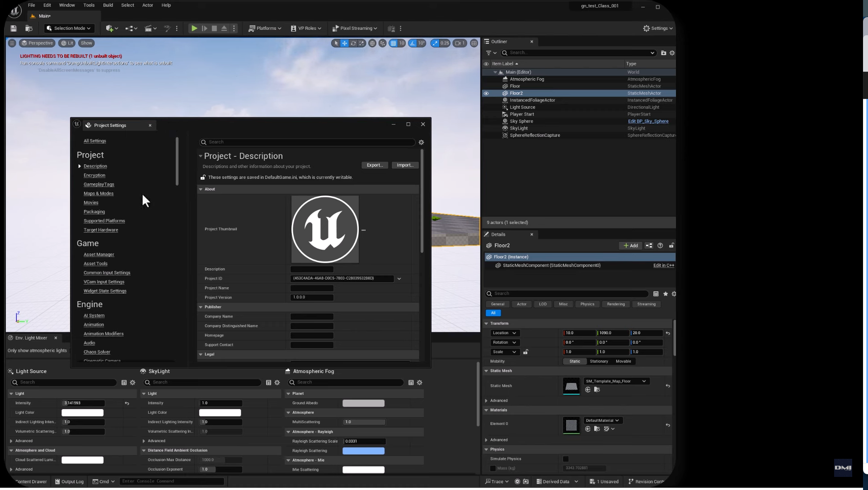Open SM_Template_Map_Floor static mesh dropdown
The width and height of the screenshot is (868, 490).
point(616,381)
